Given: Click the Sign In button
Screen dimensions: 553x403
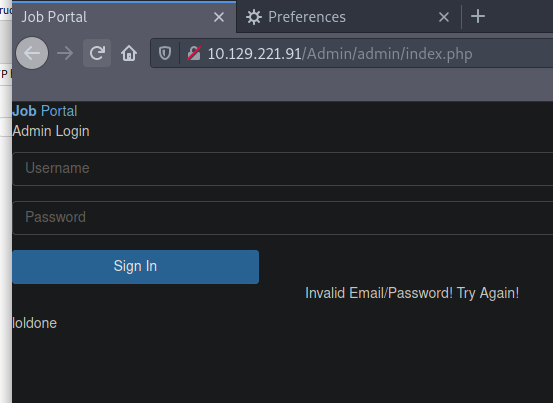Looking at the screenshot, I should [x=135, y=267].
